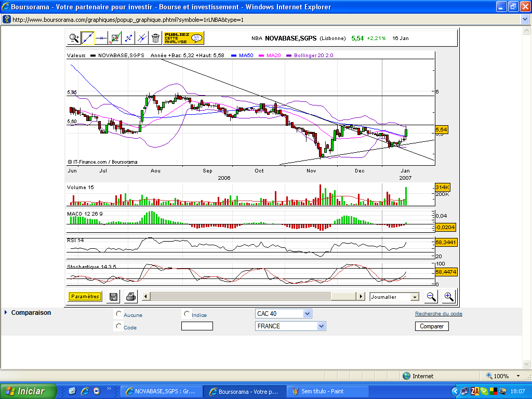Open the Paramètres button
Screen dimensions: 532x399
pos(85,297)
